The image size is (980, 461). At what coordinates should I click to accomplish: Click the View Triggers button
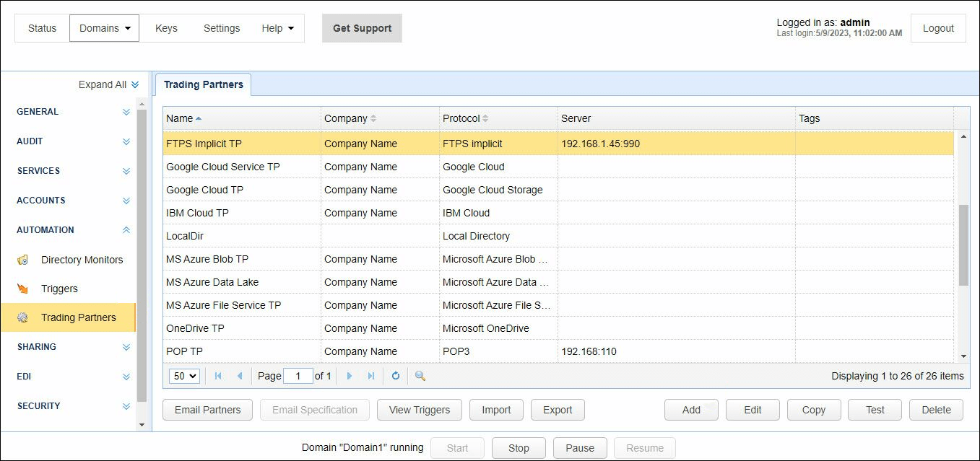point(420,410)
